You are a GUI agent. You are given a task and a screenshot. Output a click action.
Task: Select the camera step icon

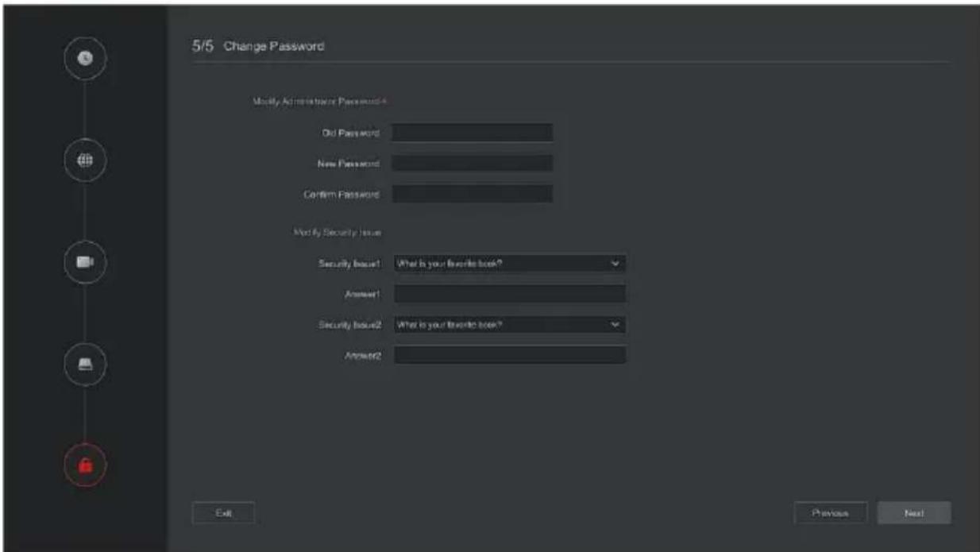[85, 261]
